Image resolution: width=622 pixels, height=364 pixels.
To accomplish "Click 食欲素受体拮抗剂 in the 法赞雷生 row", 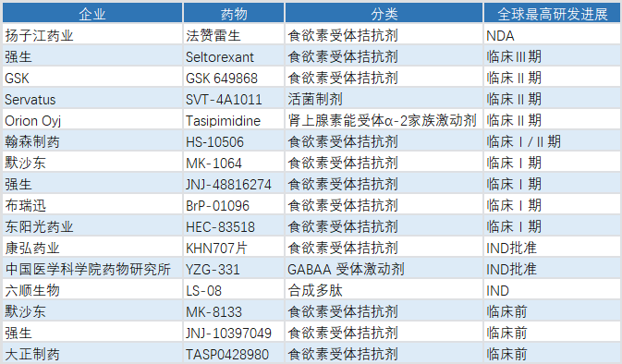I will (x=384, y=35).
